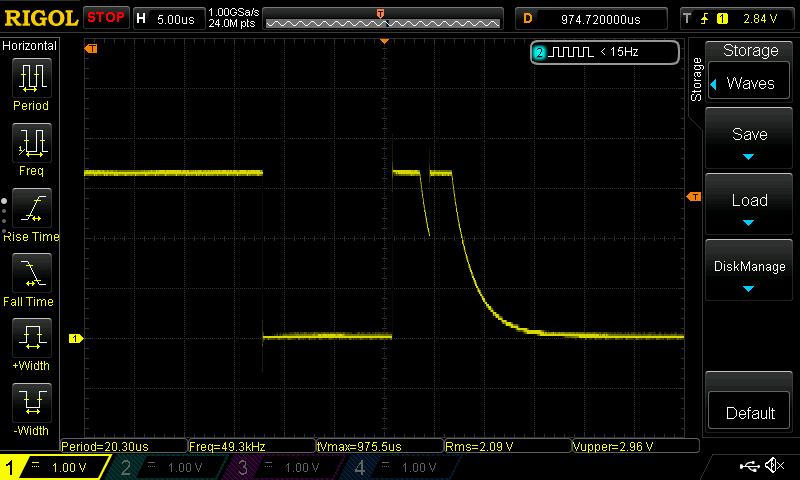Click the trigger level marker on right edge
Screen dimensions: 800x480
694,196
